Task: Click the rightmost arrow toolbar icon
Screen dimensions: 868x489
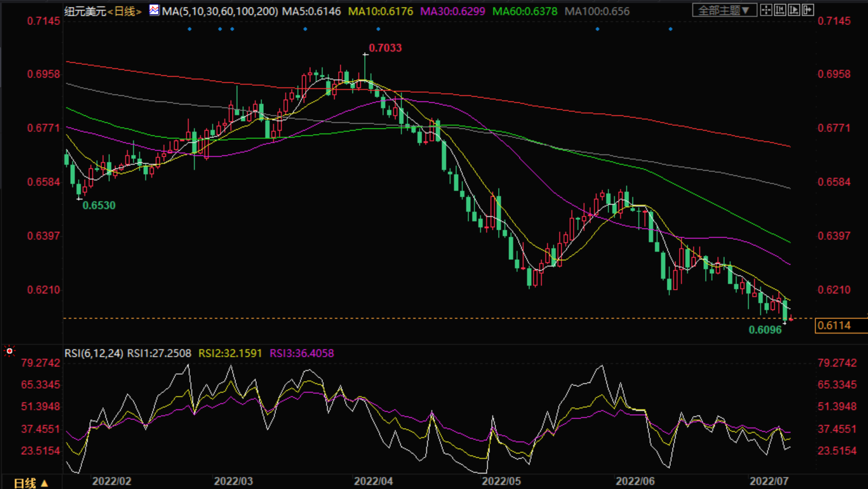Action: click(808, 10)
